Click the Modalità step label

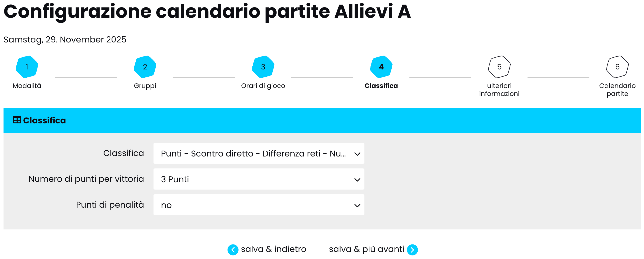(x=27, y=86)
